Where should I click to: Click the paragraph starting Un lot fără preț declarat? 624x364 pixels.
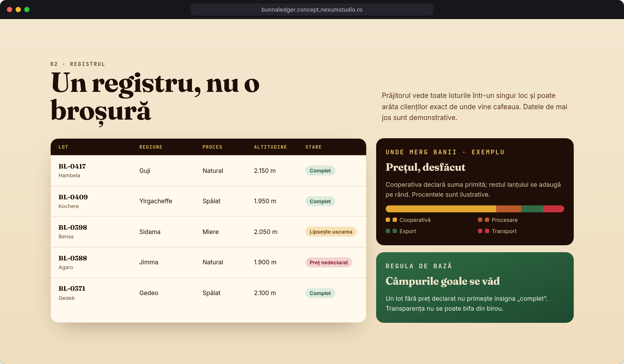[466, 303]
